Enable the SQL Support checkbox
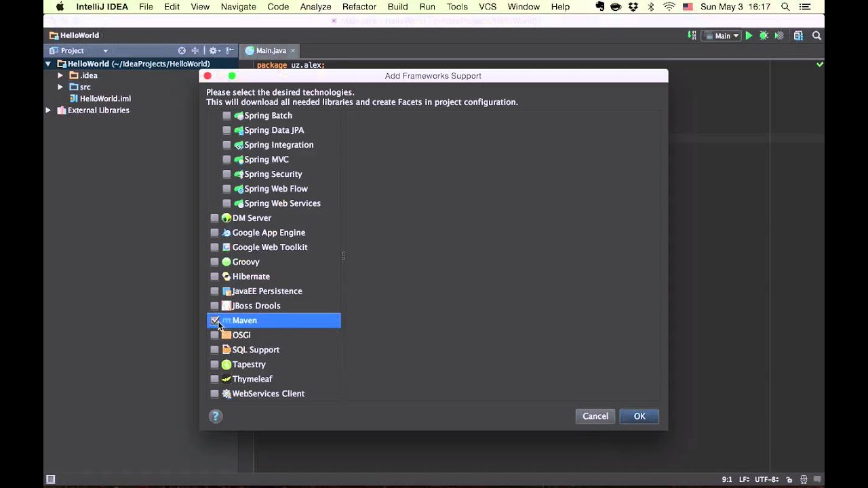Image resolution: width=868 pixels, height=488 pixels. tap(214, 350)
